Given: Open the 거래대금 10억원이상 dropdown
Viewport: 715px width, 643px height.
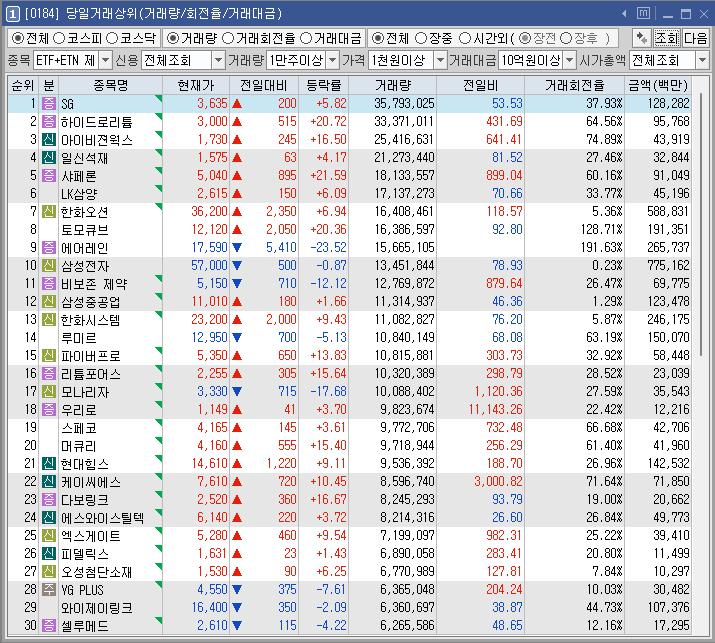Looking at the screenshot, I should coord(570,60).
